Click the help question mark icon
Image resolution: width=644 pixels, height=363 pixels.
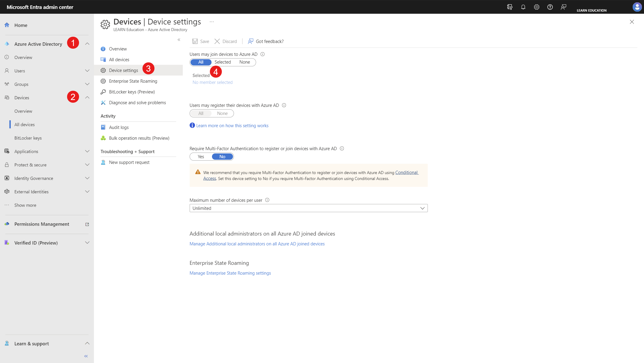tap(550, 7)
